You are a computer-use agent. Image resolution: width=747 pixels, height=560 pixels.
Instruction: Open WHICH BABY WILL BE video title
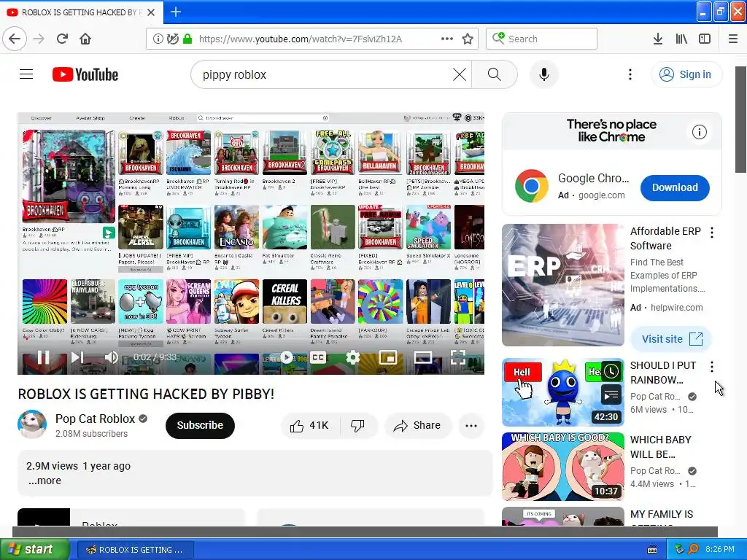click(x=660, y=447)
